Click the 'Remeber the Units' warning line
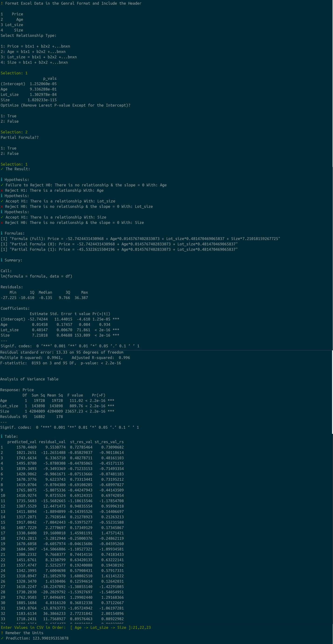Image resolution: width=333 pixels, height=644 pixels. [x=22, y=633]
